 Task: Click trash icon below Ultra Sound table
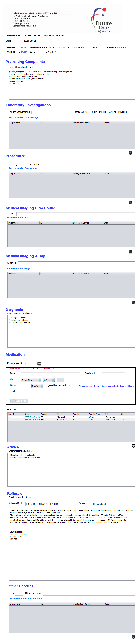(130, 251)
